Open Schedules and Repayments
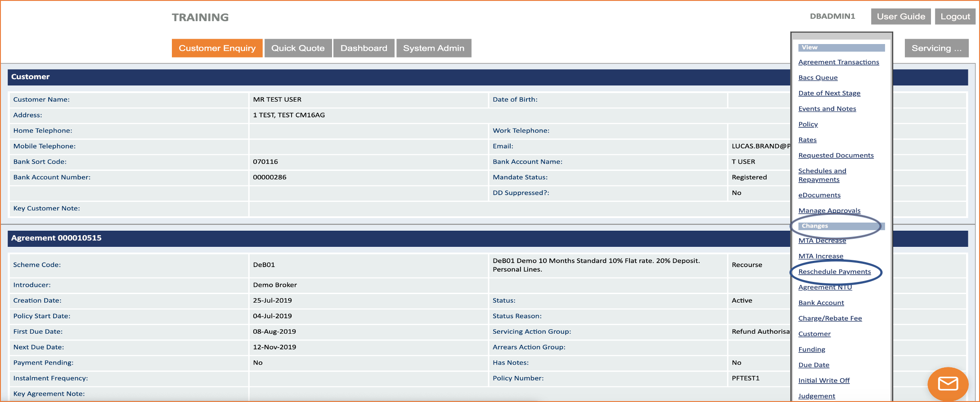Viewport: 980px width, 402px height. click(x=822, y=175)
